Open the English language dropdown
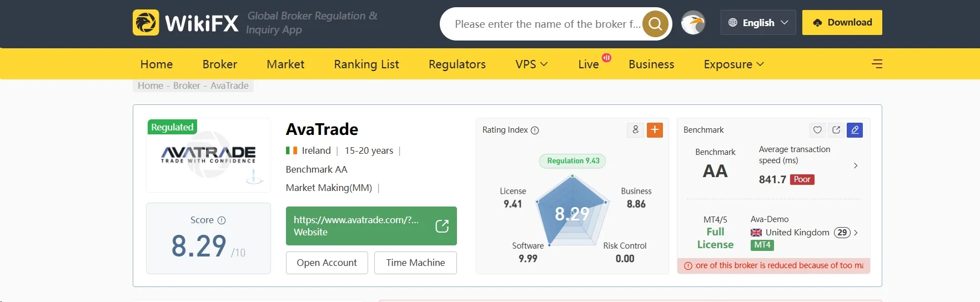This screenshot has height=302, width=980. click(758, 23)
